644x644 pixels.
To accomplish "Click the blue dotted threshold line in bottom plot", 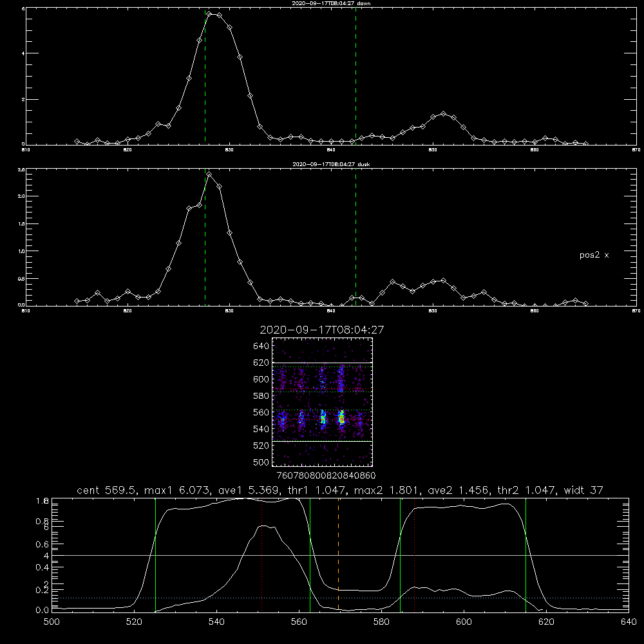I will pyautogui.click(x=340, y=598).
